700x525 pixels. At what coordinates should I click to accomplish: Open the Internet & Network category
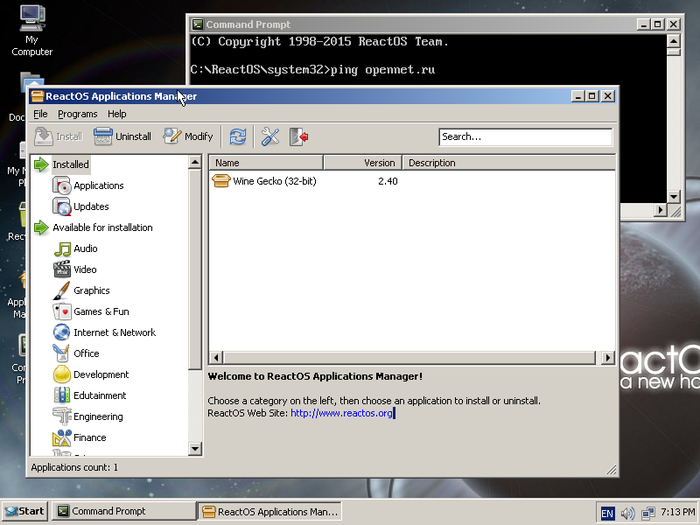pos(114,332)
